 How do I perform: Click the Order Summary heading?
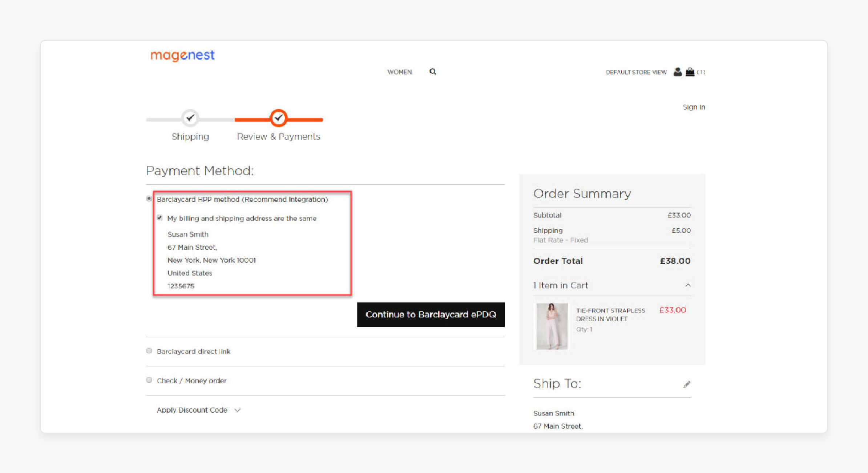pyautogui.click(x=582, y=193)
